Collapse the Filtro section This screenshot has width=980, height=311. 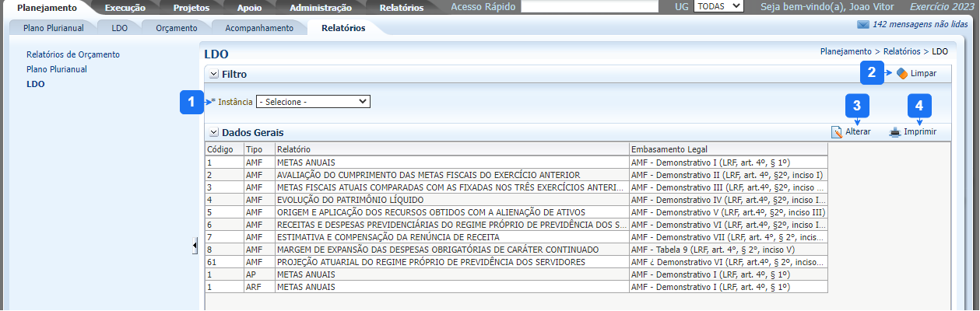213,74
